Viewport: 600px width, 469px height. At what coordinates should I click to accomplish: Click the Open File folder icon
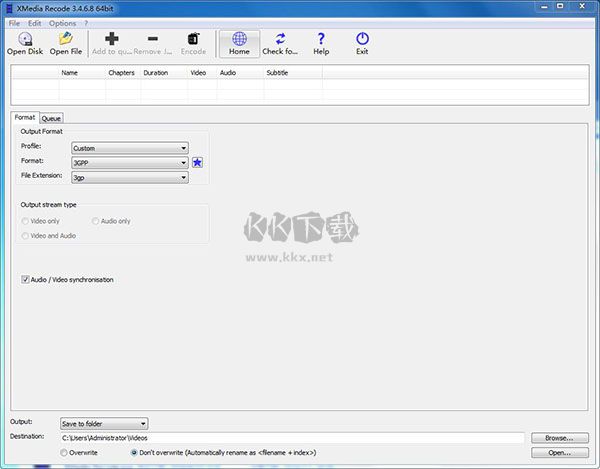click(66, 39)
